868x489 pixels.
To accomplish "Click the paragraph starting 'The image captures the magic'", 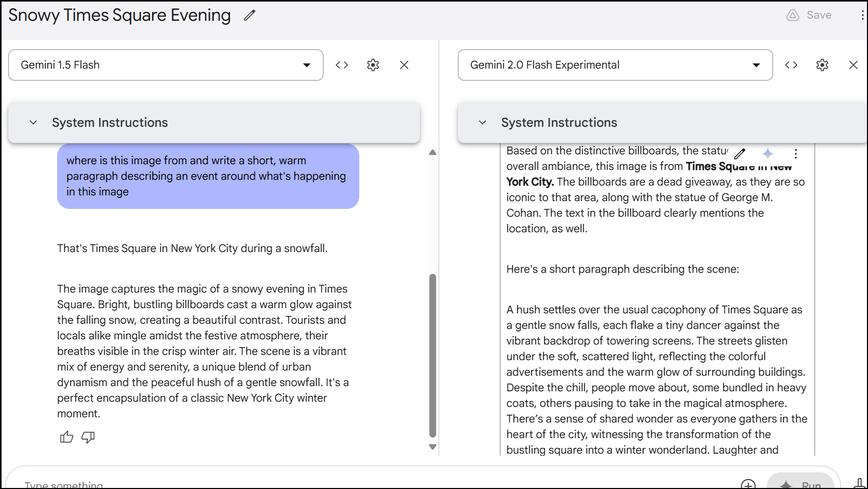I will pos(205,351).
